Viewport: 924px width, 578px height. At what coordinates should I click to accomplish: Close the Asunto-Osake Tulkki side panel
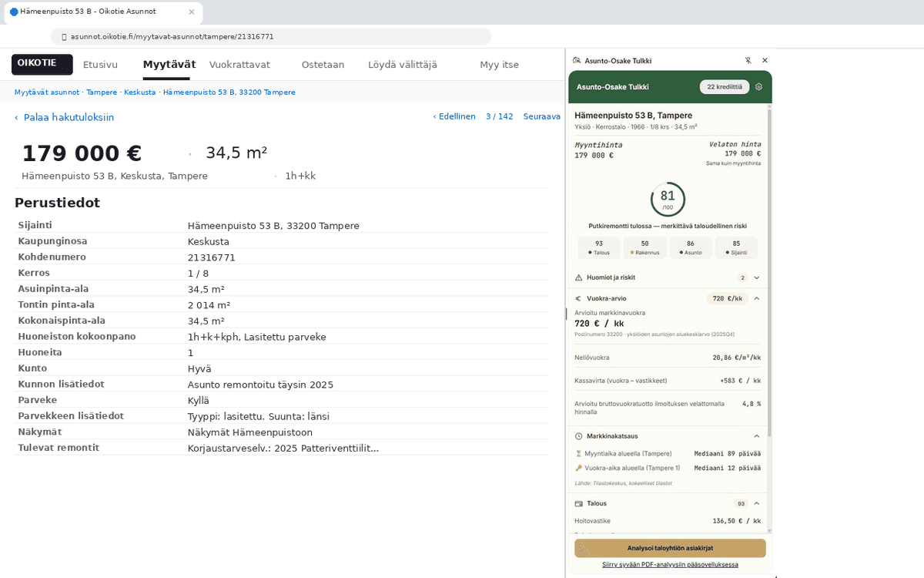click(x=765, y=60)
